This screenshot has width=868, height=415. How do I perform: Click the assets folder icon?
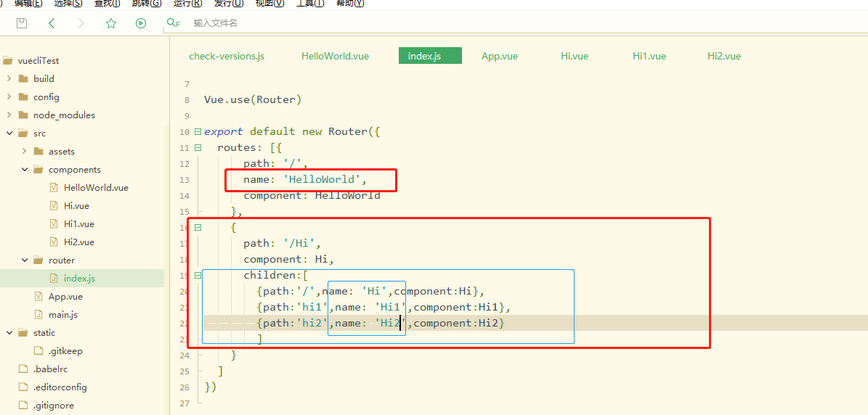click(x=38, y=151)
